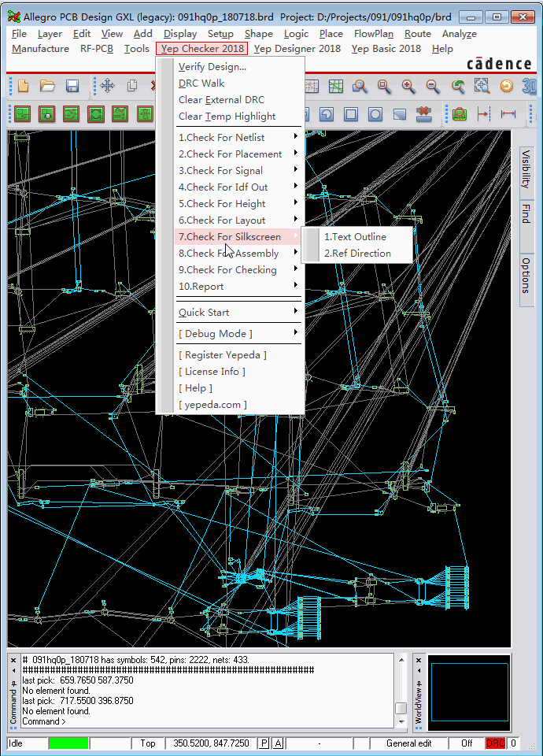This screenshot has height=756, width=543.
Task: Expand the 10.Report submenu
Action: [x=238, y=286]
